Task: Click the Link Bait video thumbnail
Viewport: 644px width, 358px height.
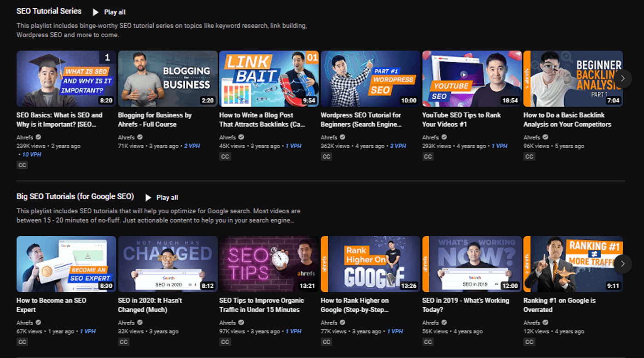Action: coord(269,79)
